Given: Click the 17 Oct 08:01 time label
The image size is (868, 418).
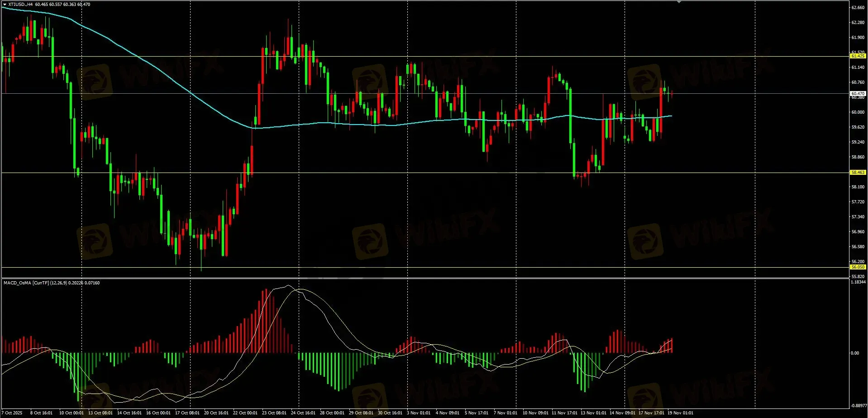Looking at the screenshot, I should click(187, 413).
